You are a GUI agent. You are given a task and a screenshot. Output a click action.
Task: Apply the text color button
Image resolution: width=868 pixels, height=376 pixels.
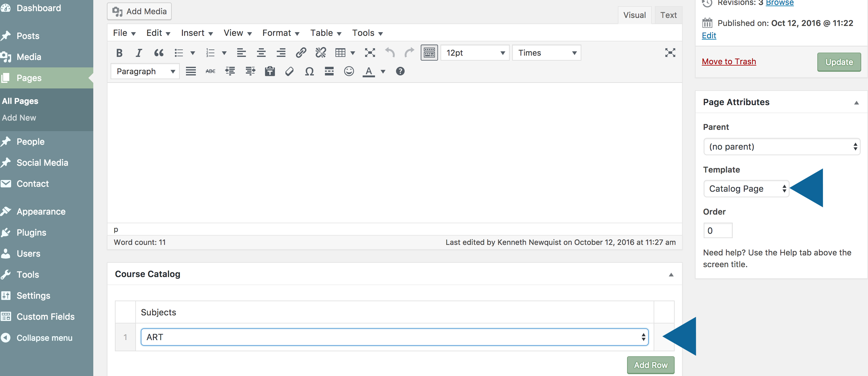tap(369, 71)
